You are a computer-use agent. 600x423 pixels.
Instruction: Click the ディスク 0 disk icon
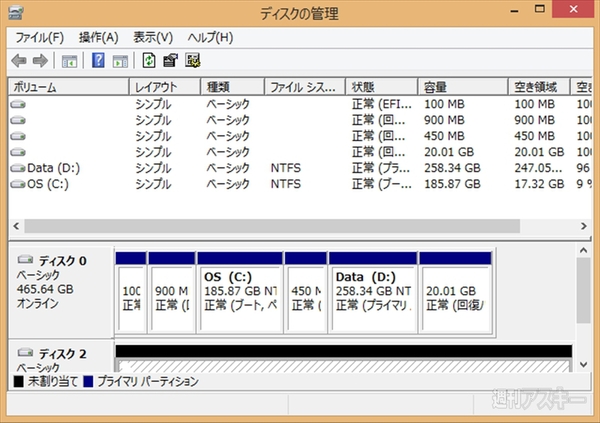(x=25, y=260)
